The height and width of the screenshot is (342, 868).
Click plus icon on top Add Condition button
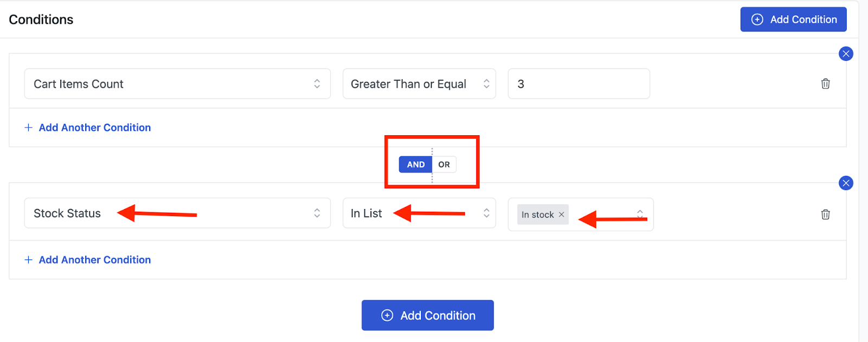(x=757, y=20)
